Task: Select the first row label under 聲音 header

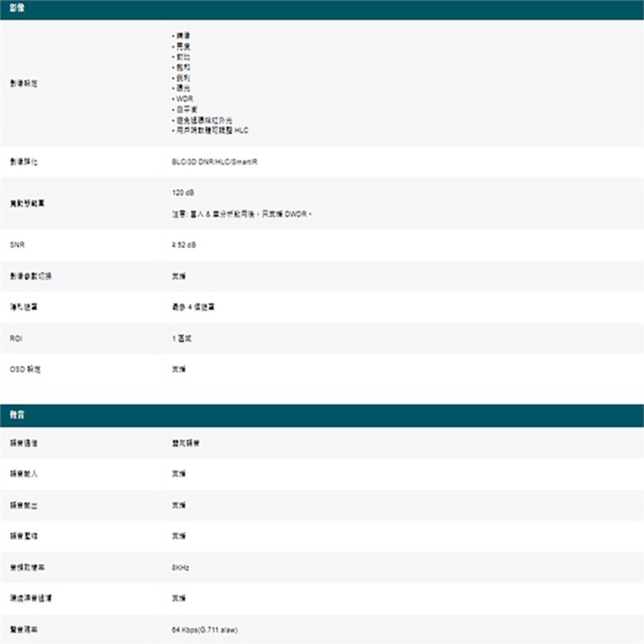Action: 24,443
